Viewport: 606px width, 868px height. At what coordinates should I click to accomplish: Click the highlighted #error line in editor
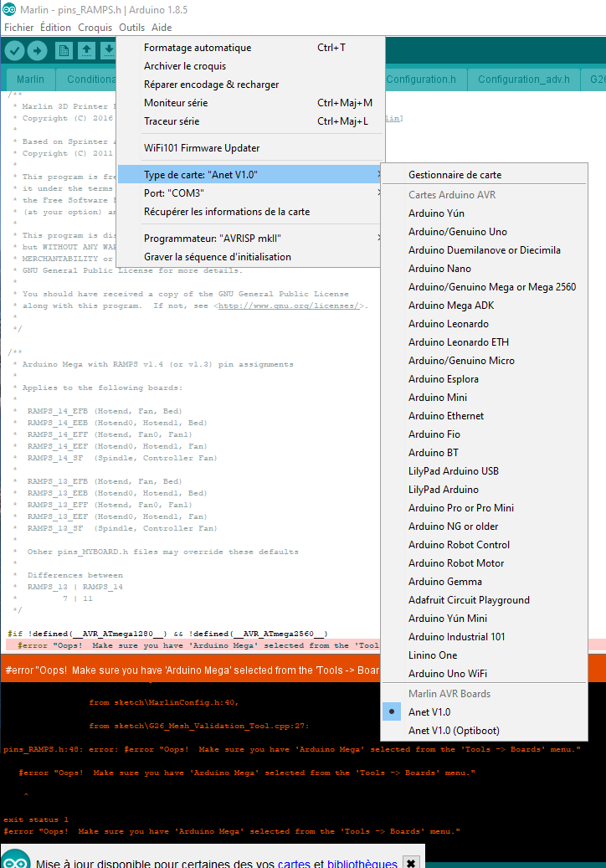tap(193, 645)
